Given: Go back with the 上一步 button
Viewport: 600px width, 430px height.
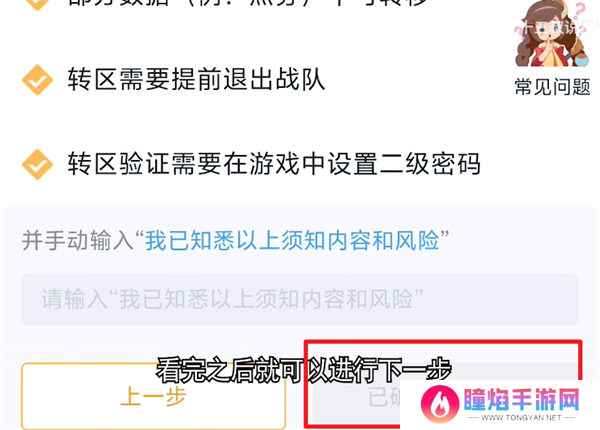Looking at the screenshot, I should (x=153, y=396).
